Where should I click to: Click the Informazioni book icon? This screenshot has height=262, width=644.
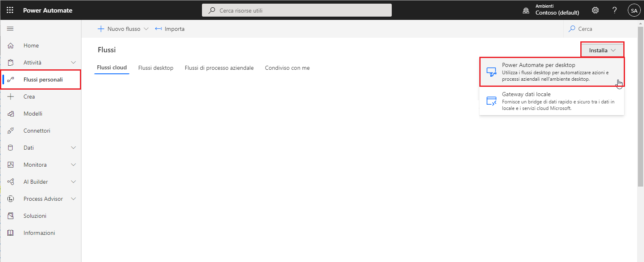(x=11, y=233)
